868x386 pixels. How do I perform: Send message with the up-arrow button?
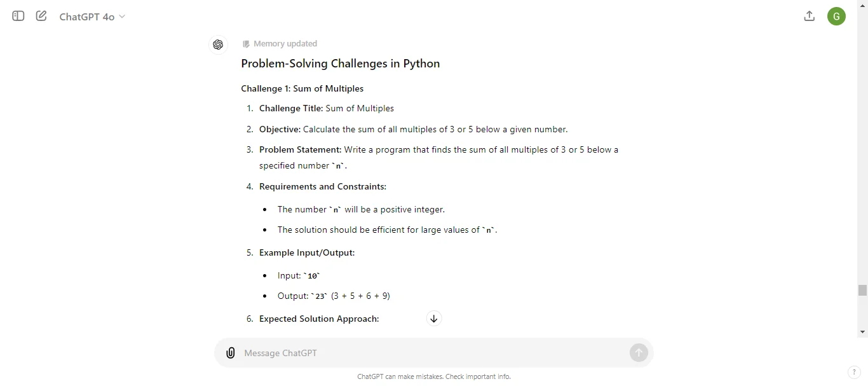tap(639, 353)
